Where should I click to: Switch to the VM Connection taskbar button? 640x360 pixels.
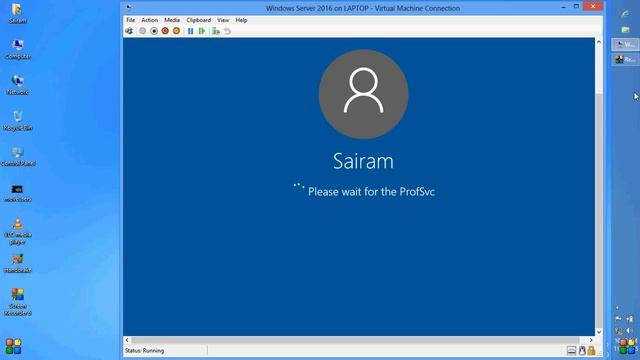(625, 44)
